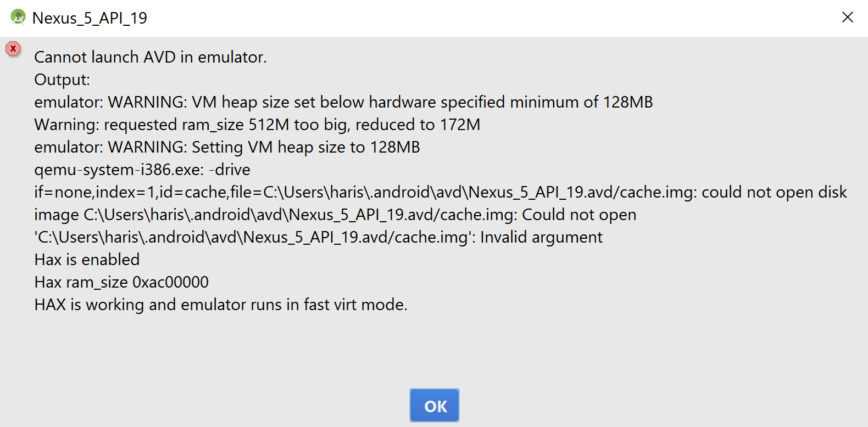Click the Nexus_5_API_19 window title text

click(90, 18)
